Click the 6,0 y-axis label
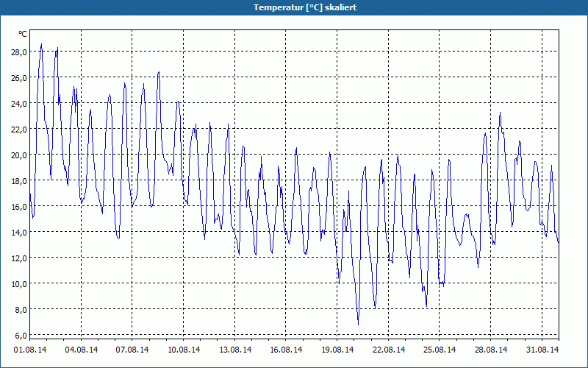 point(21,335)
